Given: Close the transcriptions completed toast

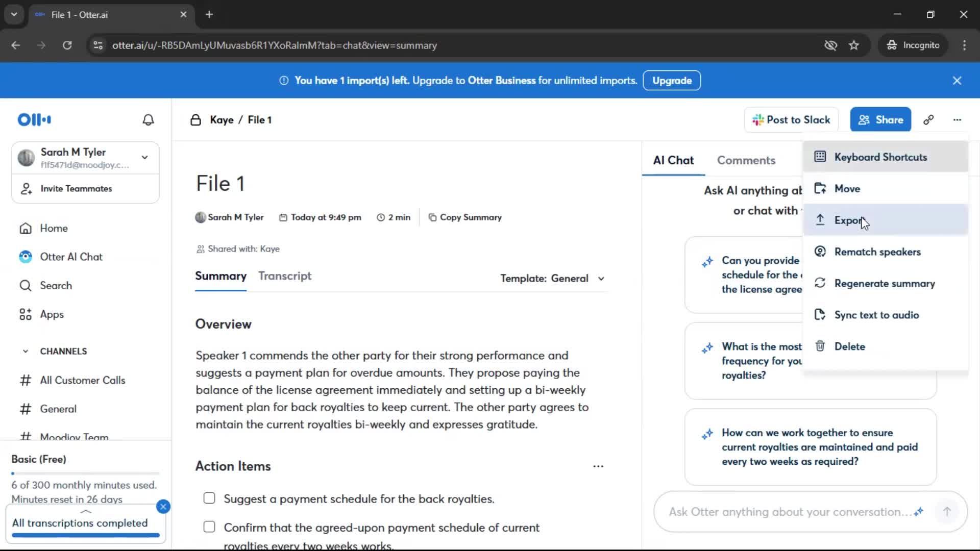Looking at the screenshot, I should tap(163, 507).
